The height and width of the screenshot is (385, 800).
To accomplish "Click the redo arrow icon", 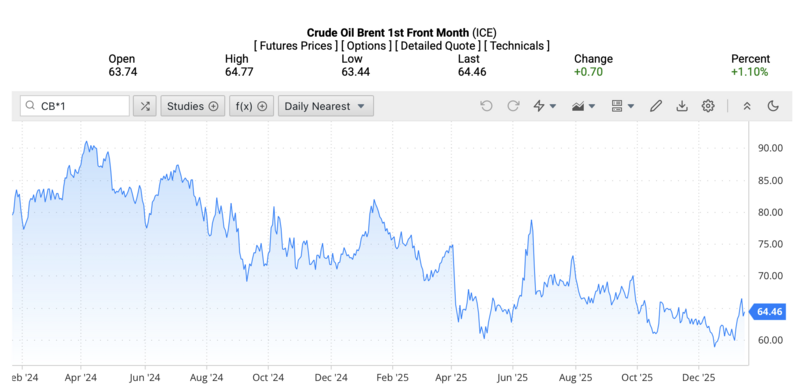I will (513, 106).
